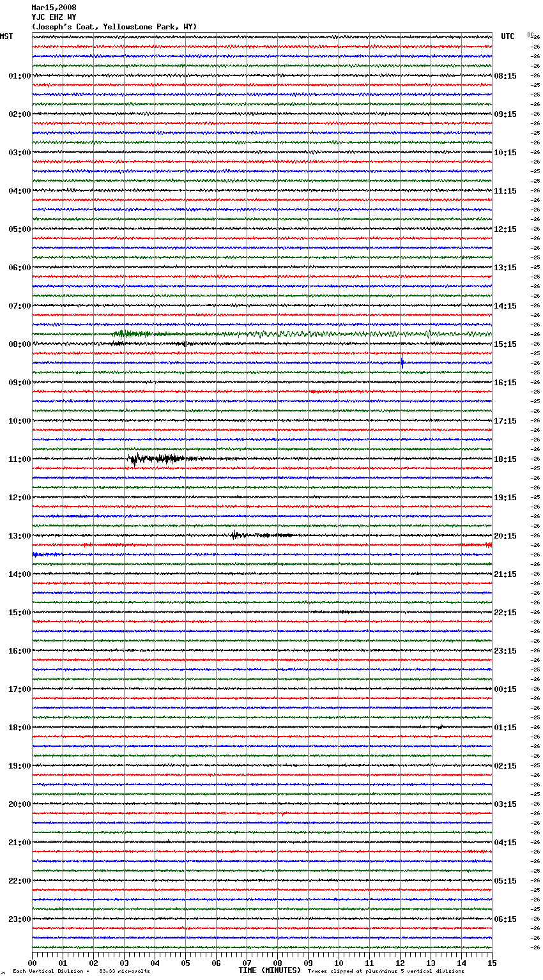This screenshot has width=543, height=980.
Task: Select the bottom-axis minute tick label 12
Action: coord(400,963)
